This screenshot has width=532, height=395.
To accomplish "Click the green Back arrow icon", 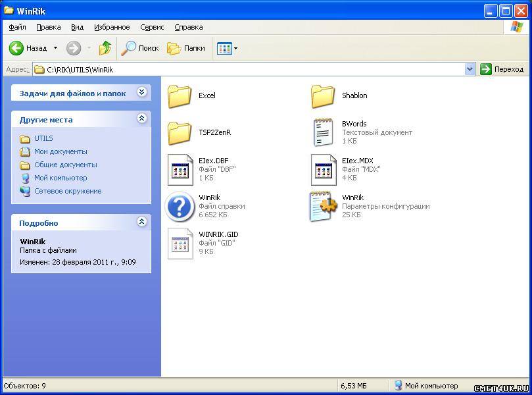I will tap(16, 48).
